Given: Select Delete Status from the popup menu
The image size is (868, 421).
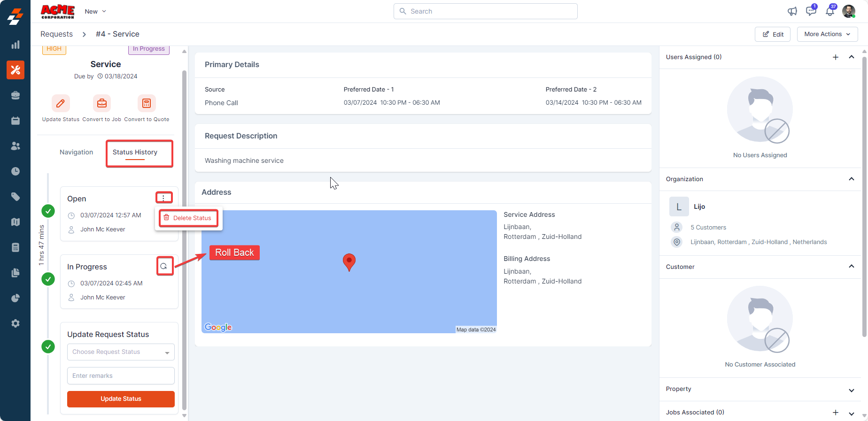Looking at the screenshot, I should pos(188,218).
